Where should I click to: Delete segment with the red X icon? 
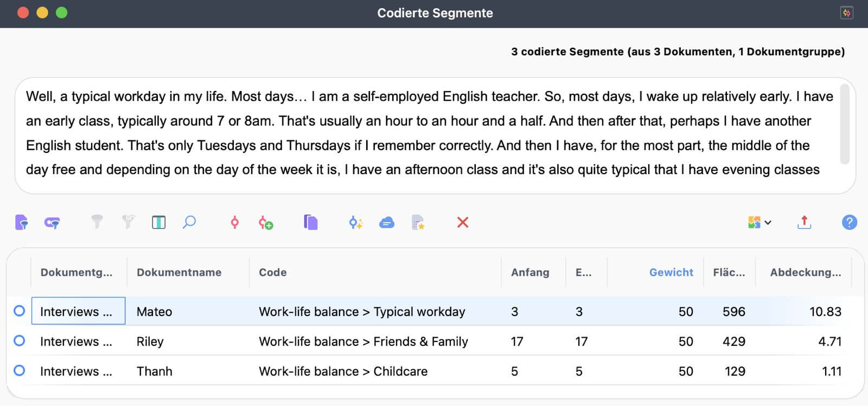(x=462, y=222)
